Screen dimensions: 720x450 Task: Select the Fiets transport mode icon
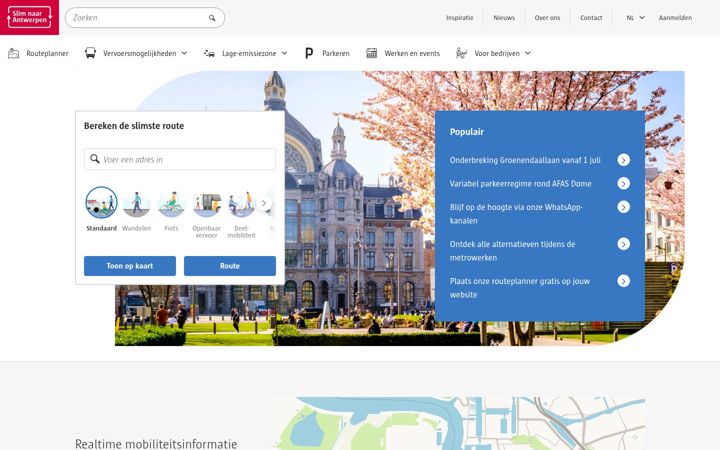click(x=171, y=204)
